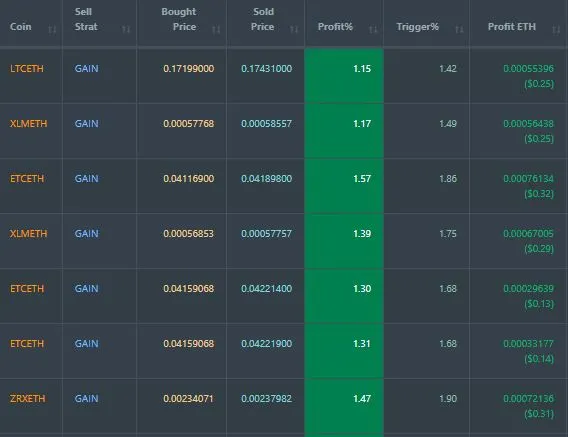Open the LTCETH coin link
Viewport: 568px width, 437px height.
[x=27, y=68]
